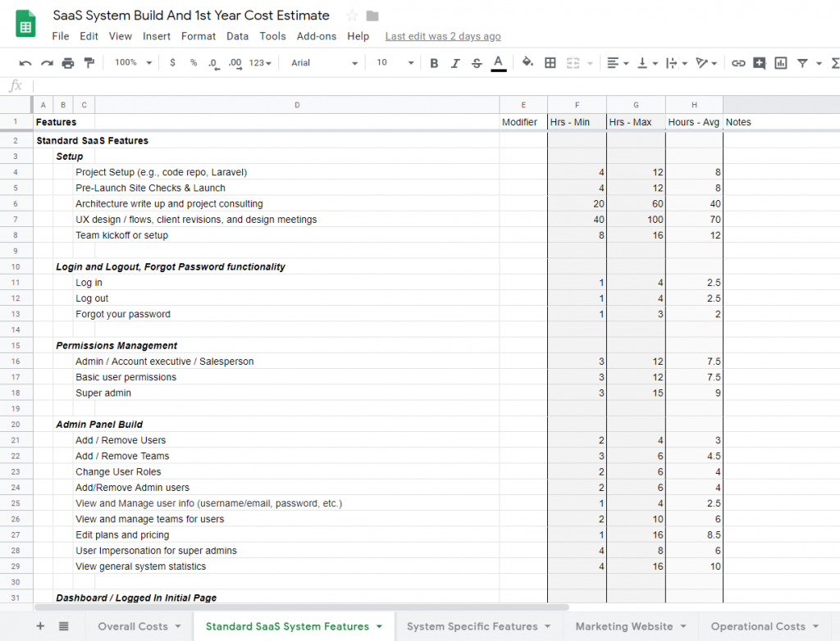
Task: Select row 10 header
Action: click(x=16, y=266)
